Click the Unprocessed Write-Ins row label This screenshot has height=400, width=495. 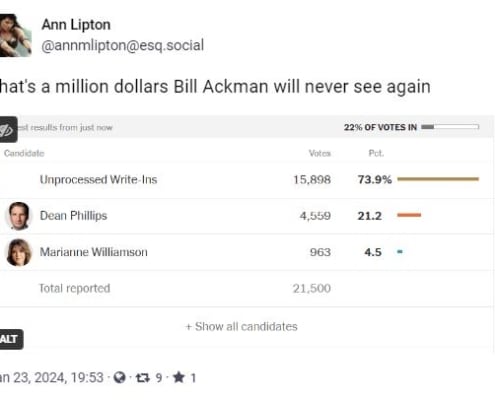tap(98, 180)
